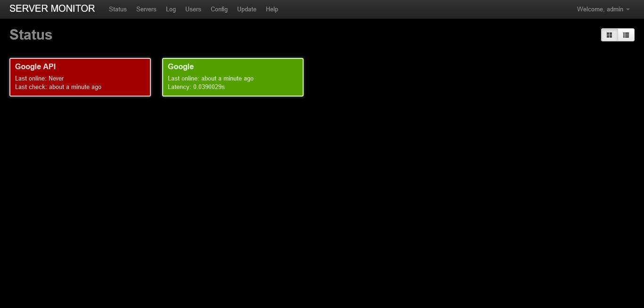Open the Config page
Screen dimensions: 644x308
point(219,9)
